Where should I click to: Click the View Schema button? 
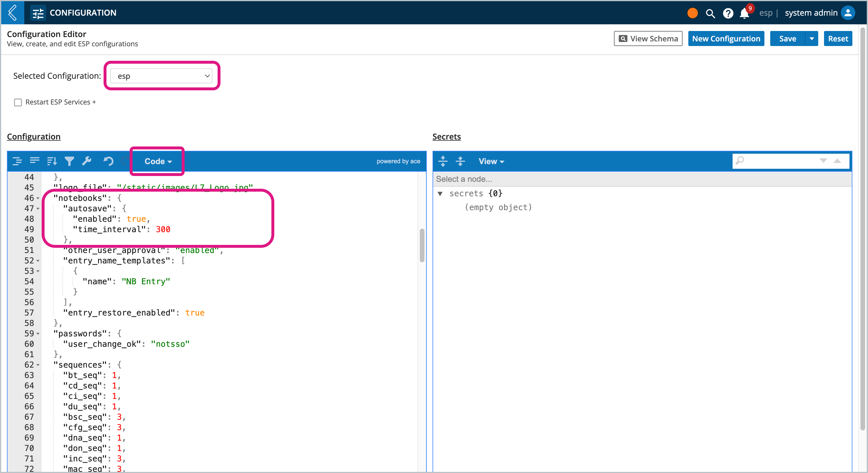(647, 38)
